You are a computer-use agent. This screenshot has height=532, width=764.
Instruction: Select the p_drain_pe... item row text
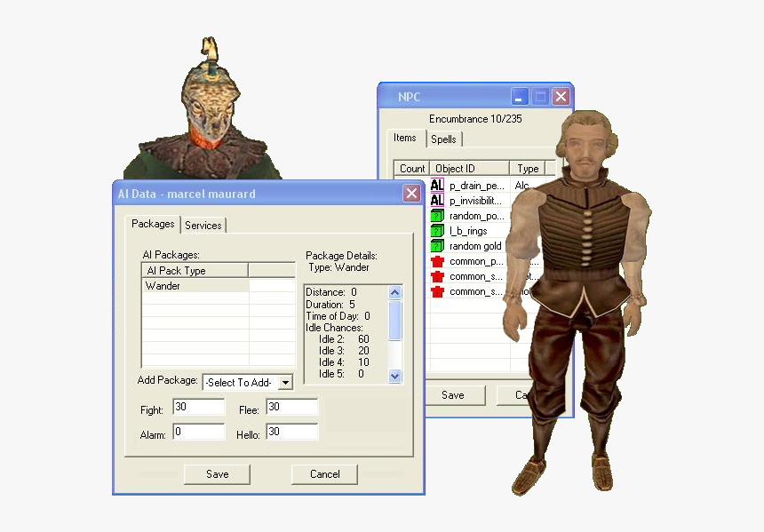(x=477, y=186)
